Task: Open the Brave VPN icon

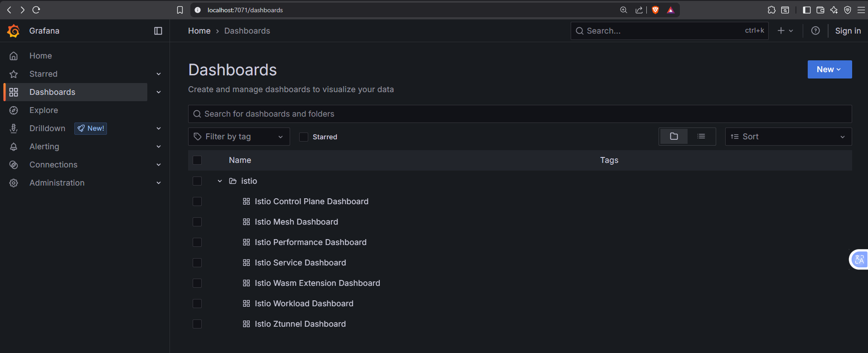Action: (848, 10)
